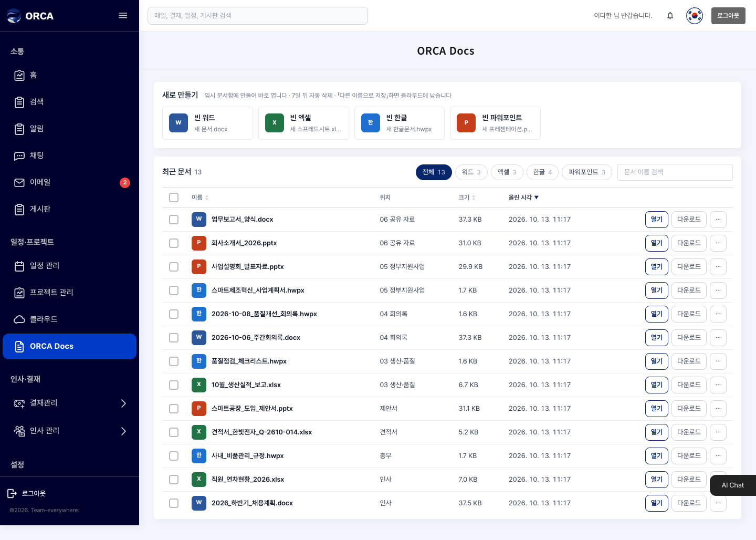Viewport: 756px width, 540px height.
Task: Click the 문서 이름 검색 input
Action: click(675, 172)
